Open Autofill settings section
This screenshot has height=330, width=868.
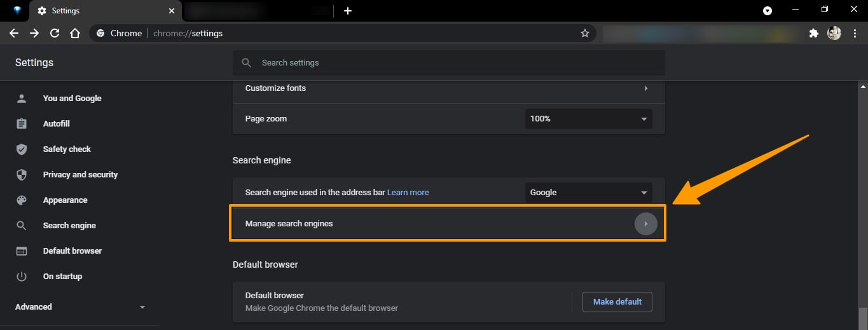click(x=57, y=123)
